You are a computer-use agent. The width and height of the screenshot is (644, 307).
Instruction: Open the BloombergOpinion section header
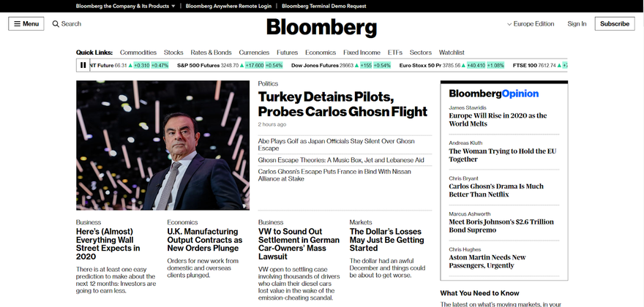coord(494,94)
